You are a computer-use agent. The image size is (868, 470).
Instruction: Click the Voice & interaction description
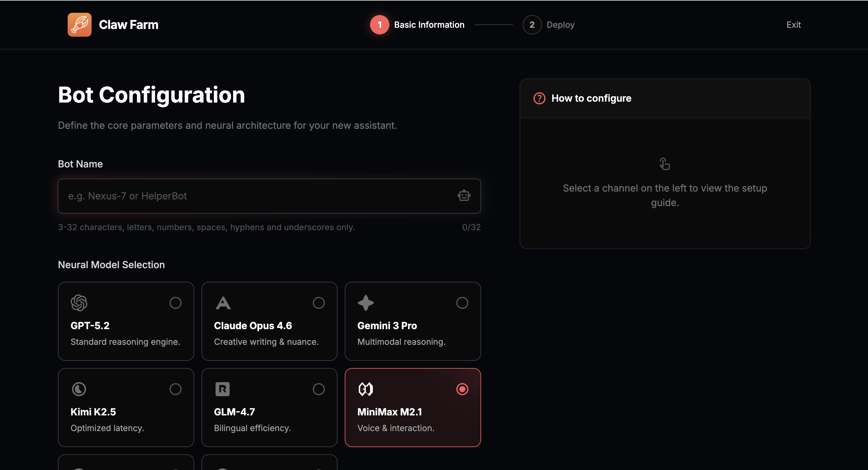click(396, 428)
